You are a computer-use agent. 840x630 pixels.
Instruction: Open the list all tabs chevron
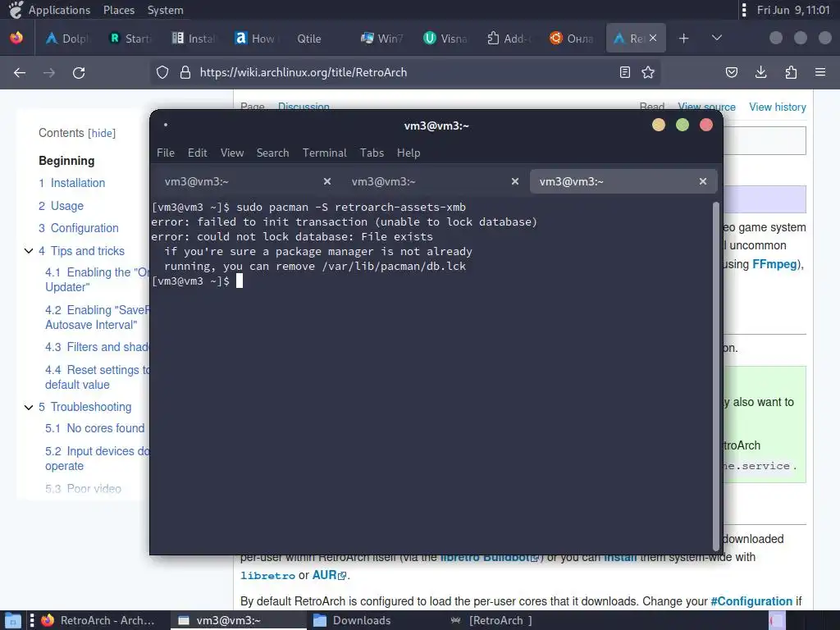click(717, 38)
